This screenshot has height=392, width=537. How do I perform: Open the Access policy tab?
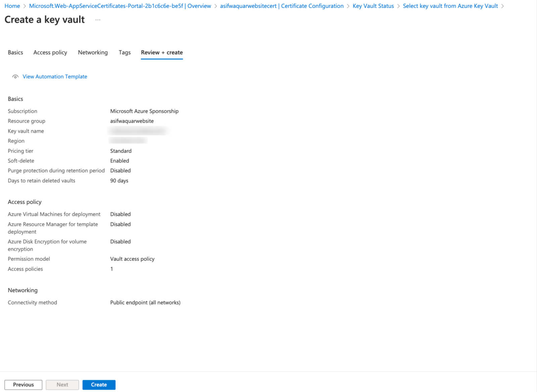point(50,52)
